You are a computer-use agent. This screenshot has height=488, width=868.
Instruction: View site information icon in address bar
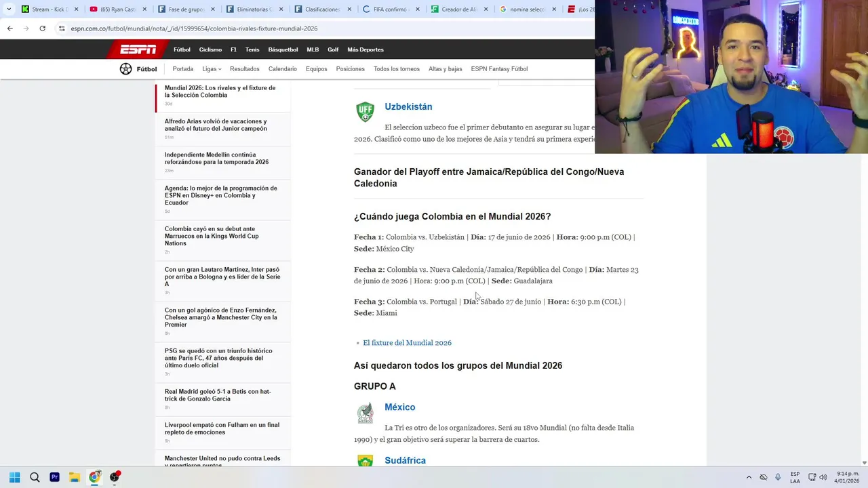62,28
